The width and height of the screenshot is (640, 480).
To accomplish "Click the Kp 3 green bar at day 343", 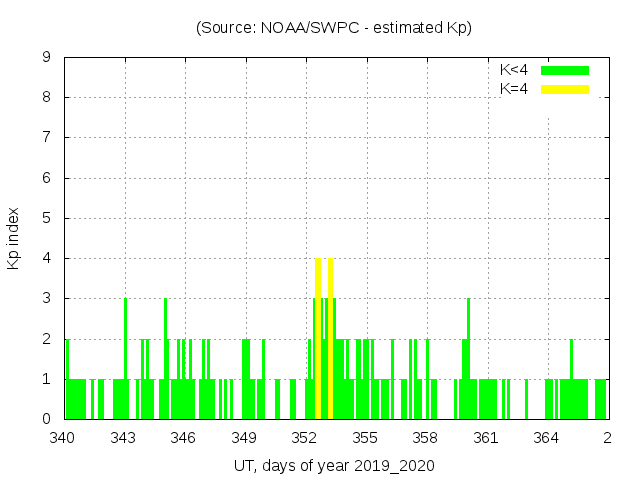I will pyautogui.click(x=125, y=358).
